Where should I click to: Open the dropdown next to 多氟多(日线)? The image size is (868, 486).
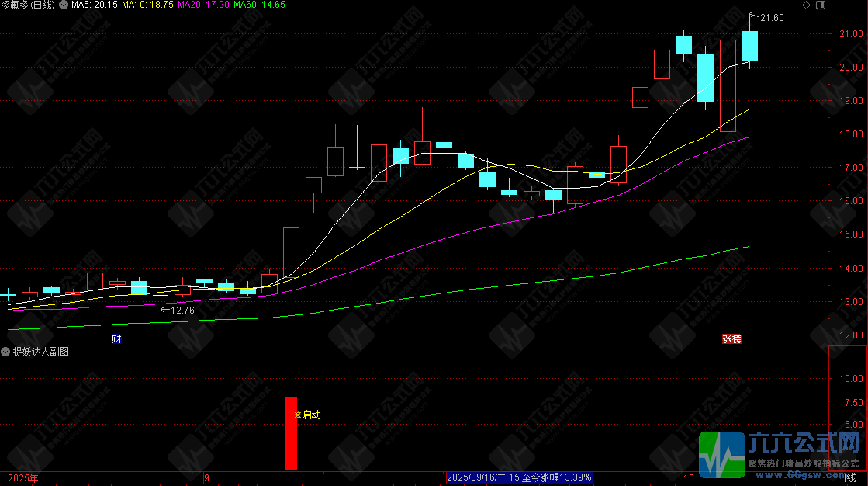64,5
